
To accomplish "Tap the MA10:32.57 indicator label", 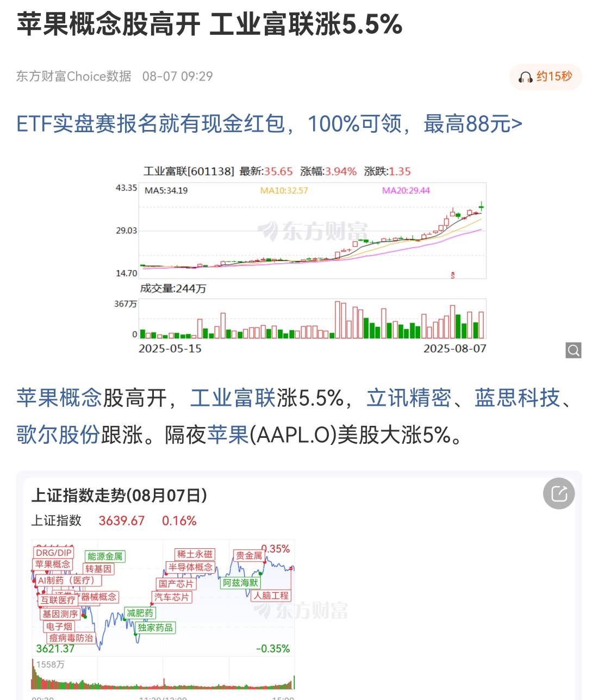I will pyautogui.click(x=284, y=190).
